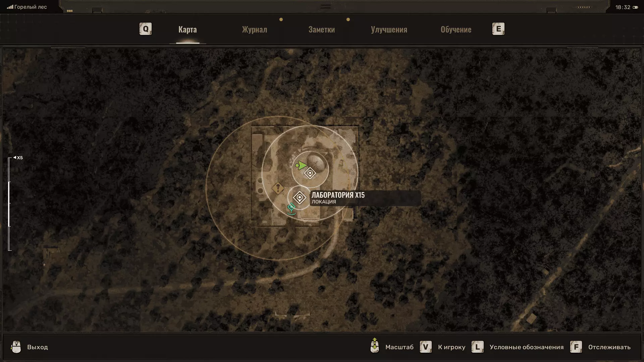Click the Условные обозначения legend button
This screenshot has width=644, height=362.
[x=526, y=347]
